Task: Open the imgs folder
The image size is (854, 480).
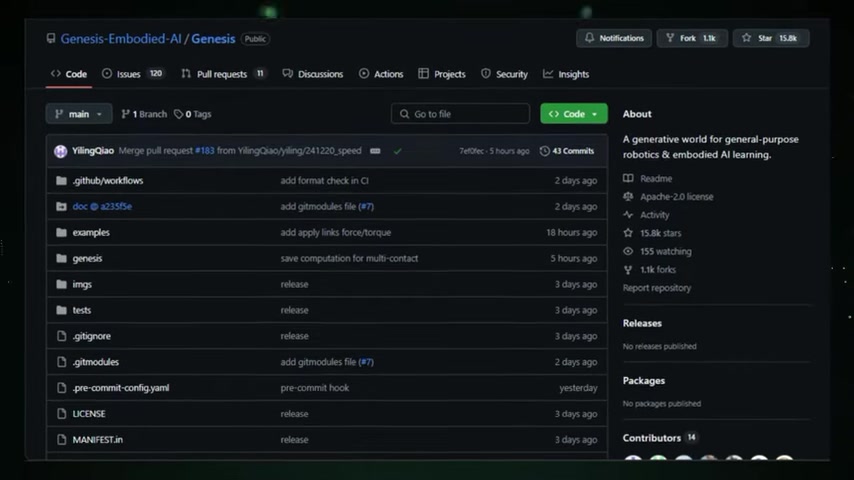Action: 82,284
